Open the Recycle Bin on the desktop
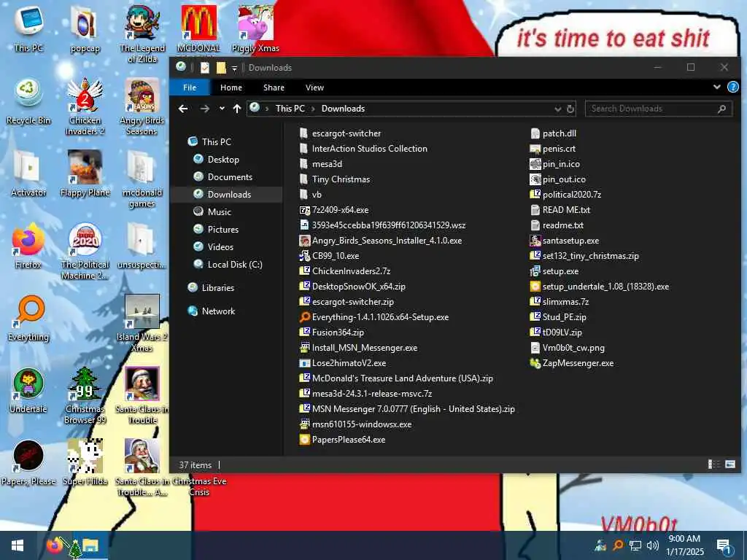The height and width of the screenshot is (560, 747). (x=28, y=101)
